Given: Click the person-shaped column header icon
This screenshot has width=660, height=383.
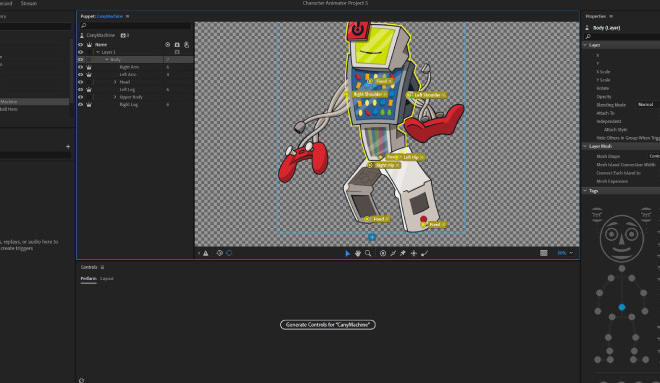Looking at the screenshot, I should pos(186,45).
